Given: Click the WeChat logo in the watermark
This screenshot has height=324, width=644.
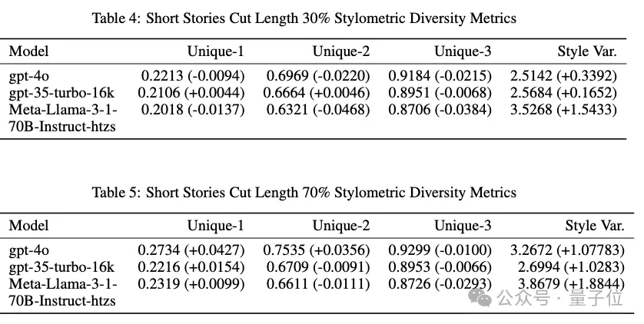Looking at the screenshot, I should point(483,296).
